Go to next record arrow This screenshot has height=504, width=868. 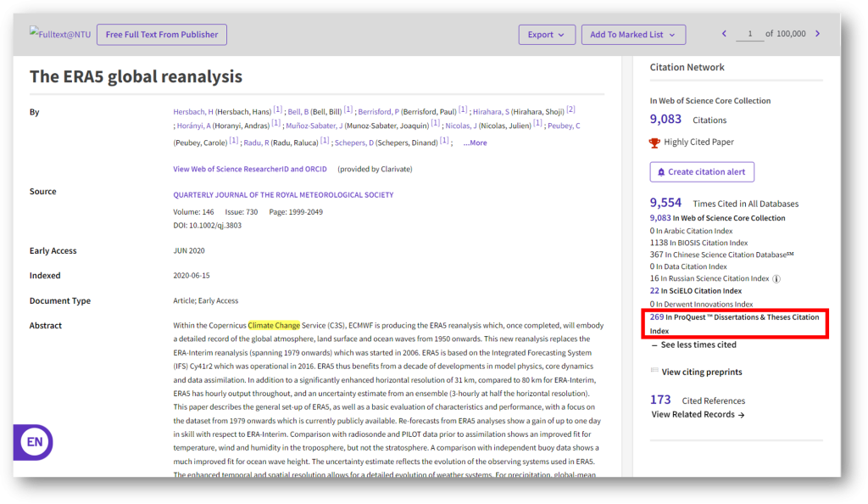[818, 34]
